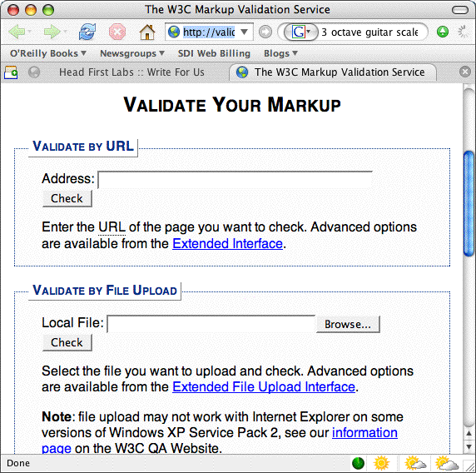The width and height of the screenshot is (476, 473).
Task: Open the Extended Interface link
Action: click(228, 244)
